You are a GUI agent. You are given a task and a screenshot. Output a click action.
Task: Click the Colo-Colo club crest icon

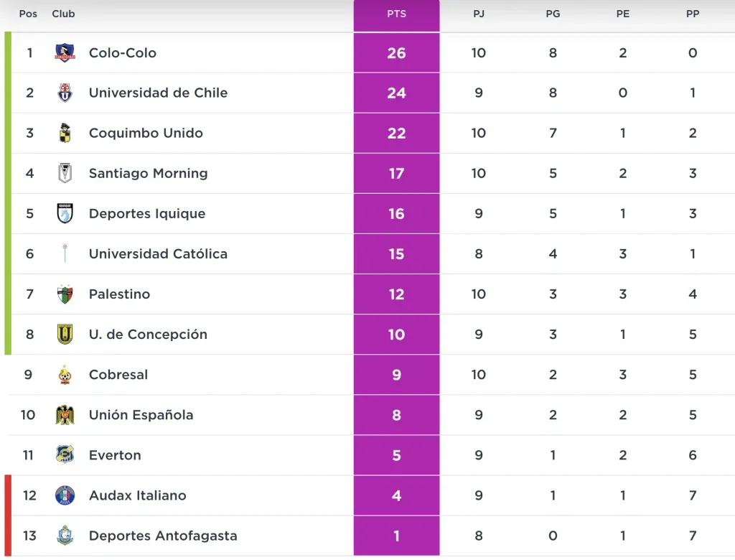(x=65, y=53)
